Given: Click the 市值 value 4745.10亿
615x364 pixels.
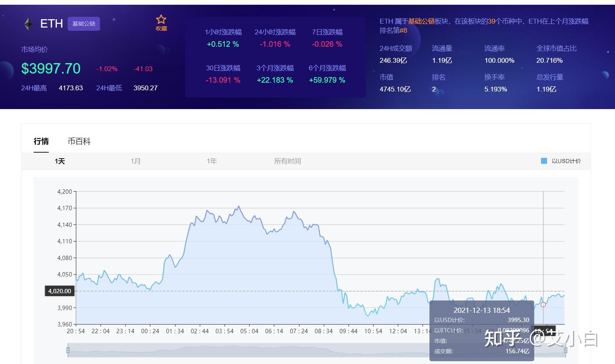Looking at the screenshot, I should 395,89.
